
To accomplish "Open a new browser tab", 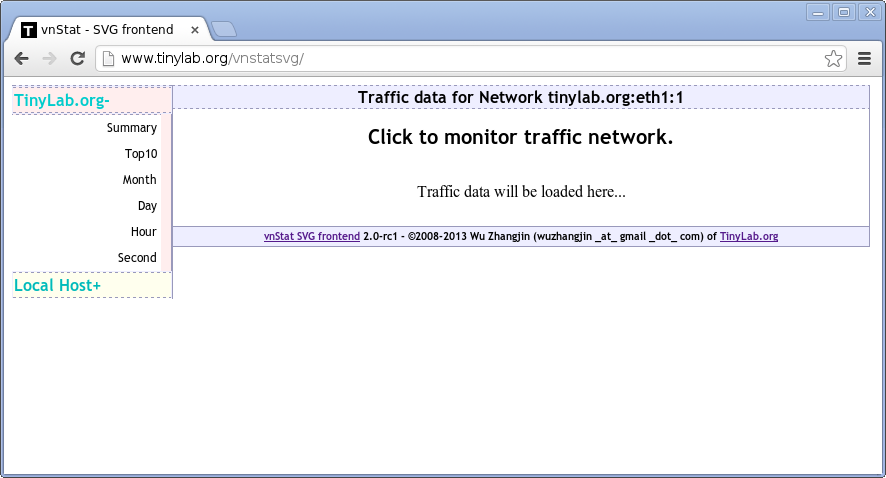I will [x=223, y=29].
